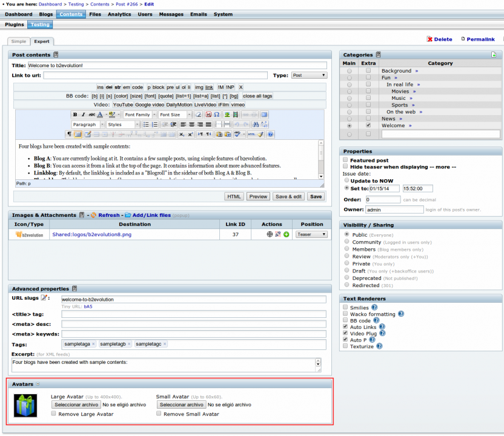Image resolution: width=504 pixels, height=436 pixels.
Task: Toggle fullscreen editor mode icon
Action: (264, 114)
